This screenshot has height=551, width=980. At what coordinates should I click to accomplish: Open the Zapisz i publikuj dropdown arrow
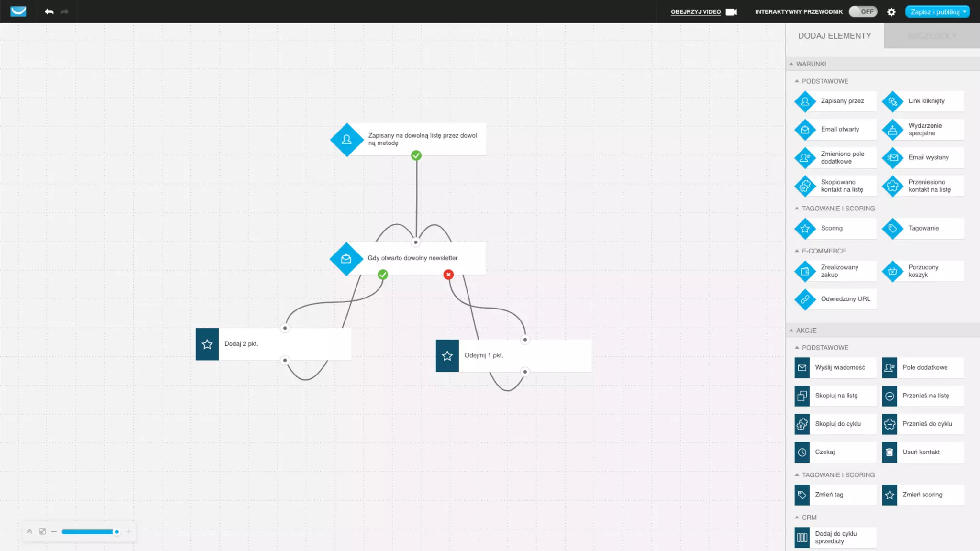[965, 11]
